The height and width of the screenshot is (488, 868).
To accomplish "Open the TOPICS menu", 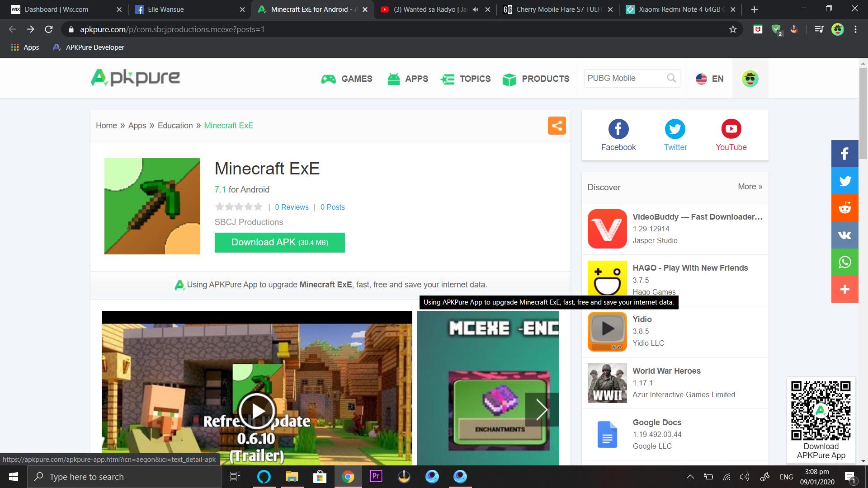I will pyautogui.click(x=465, y=79).
